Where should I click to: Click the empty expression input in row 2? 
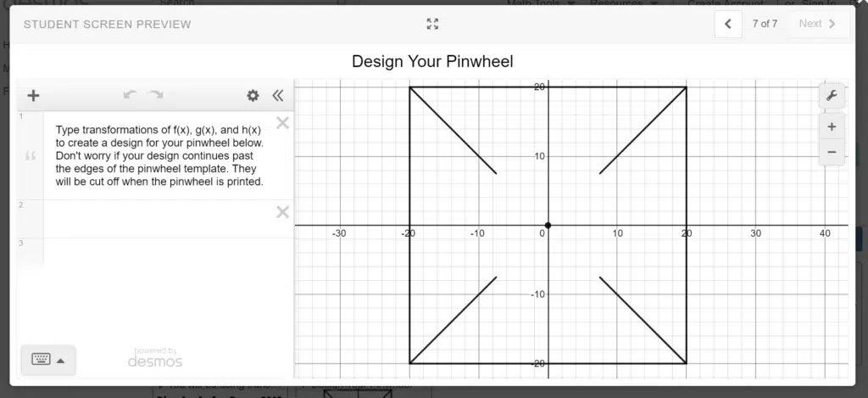coord(159,219)
